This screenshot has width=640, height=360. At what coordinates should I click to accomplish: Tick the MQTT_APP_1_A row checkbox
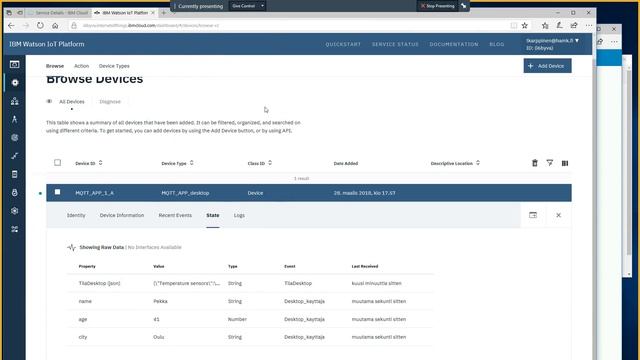58,192
